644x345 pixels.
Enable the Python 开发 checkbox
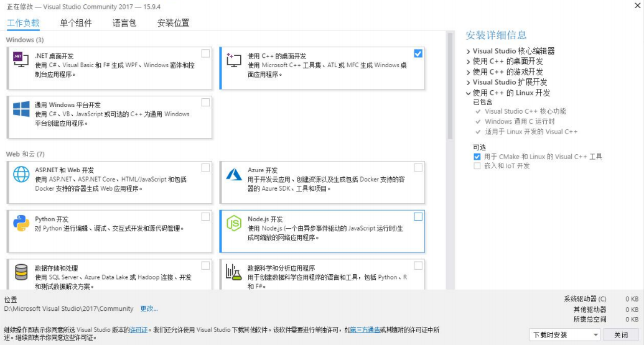(205, 216)
